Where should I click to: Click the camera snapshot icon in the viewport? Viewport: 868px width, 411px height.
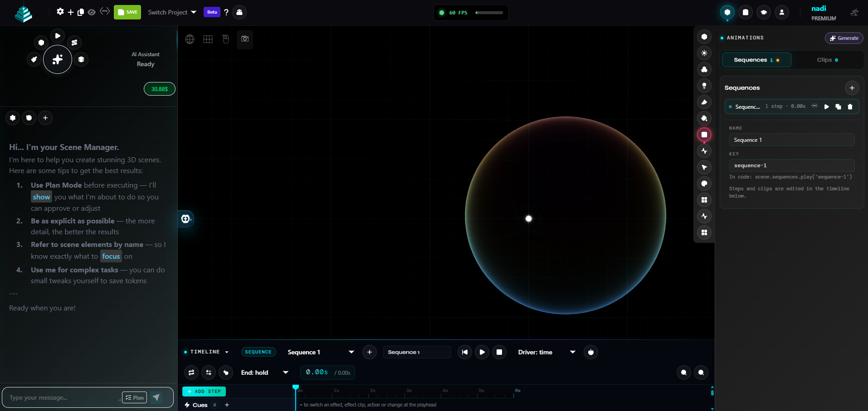pos(245,39)
